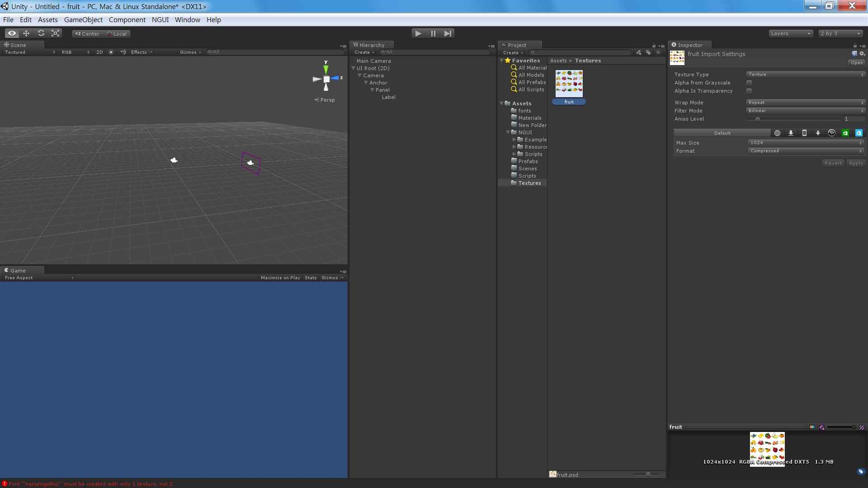Expand the NGUI folder in Assets

tap(508, 132)
